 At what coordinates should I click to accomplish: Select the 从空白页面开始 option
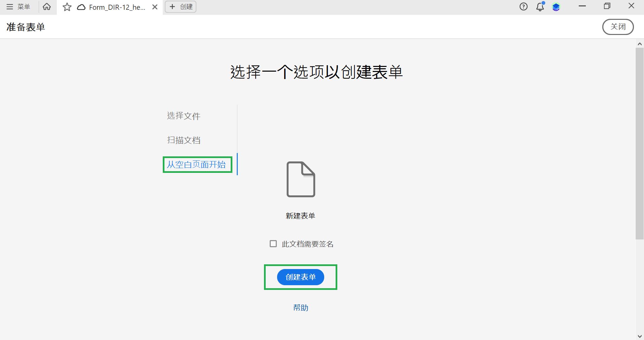pyautogui.click(x=197, y=164)
